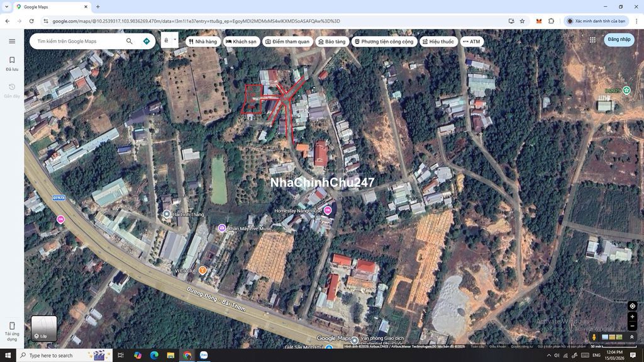Click the directions arrow icon in search box
The height and width of the screenshot is (362, 644).
pos(147,41)
